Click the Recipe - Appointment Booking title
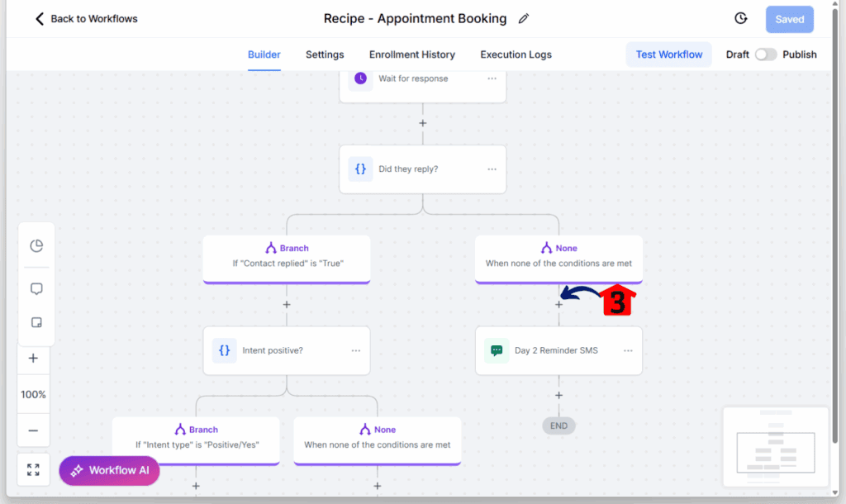Image resolution: width=846 pixels, height=504 pixels. click(415, 19)
